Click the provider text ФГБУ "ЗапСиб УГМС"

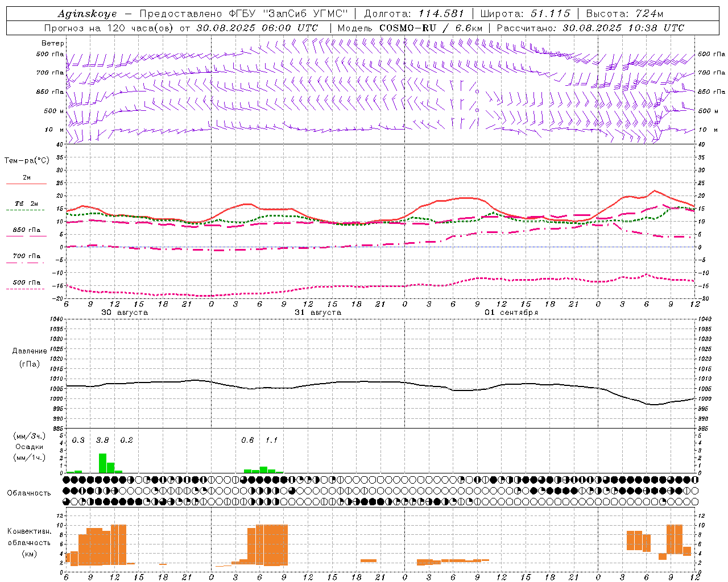coord(289,14)
